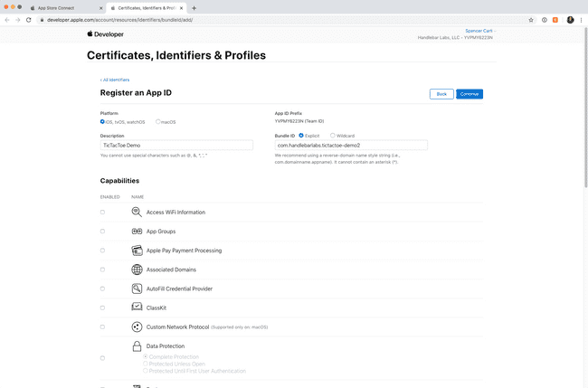Viewport: 588px width, 388px height.
Task: Click the Description input field
Action: tap(176, 145)
